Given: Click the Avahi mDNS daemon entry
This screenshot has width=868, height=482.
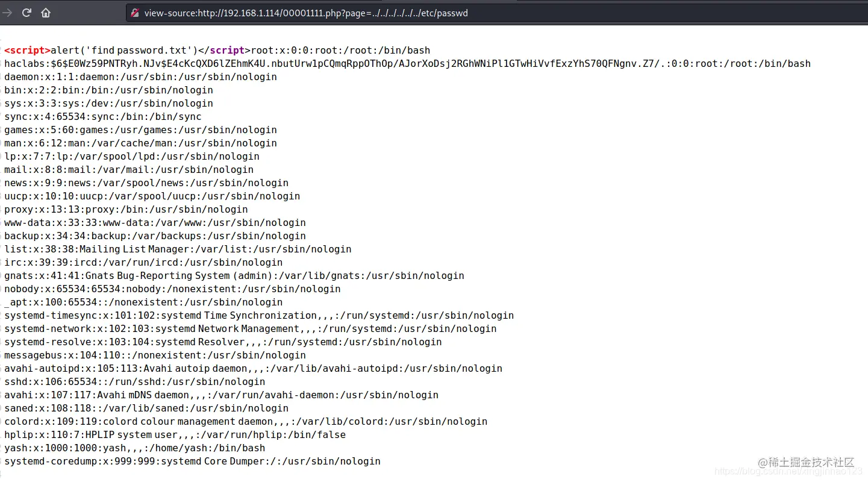Looking at the screenshot, I should [x=221, y=395].
